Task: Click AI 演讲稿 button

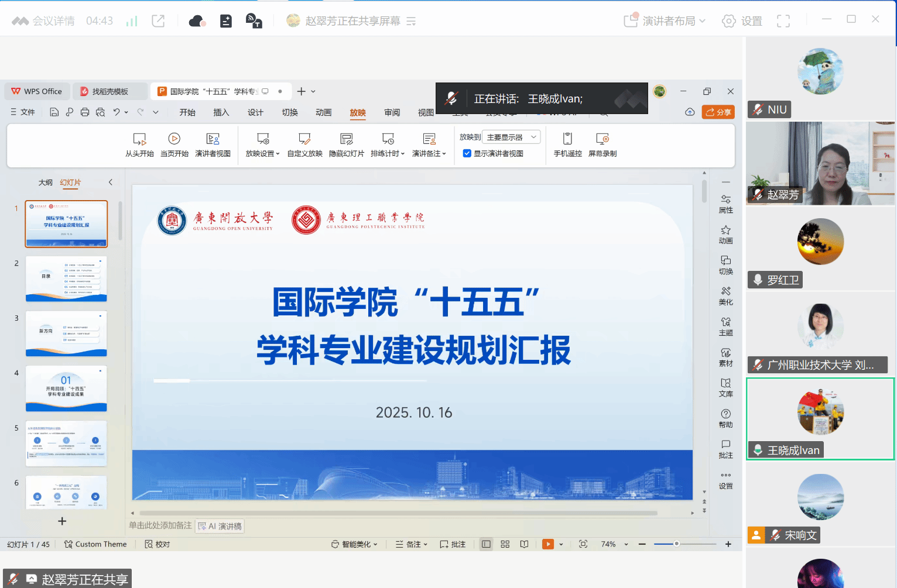Action: [x=220, y=526]
